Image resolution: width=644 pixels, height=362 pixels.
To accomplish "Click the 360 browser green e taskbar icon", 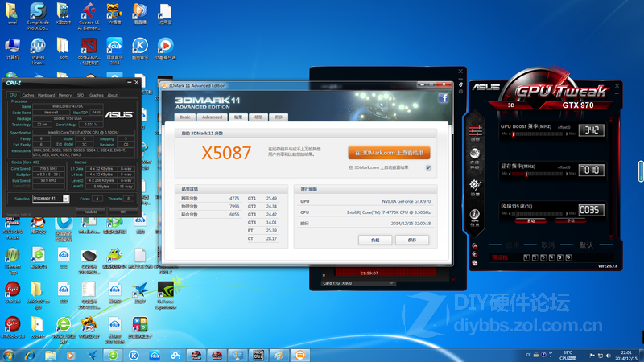I will [113, 355].
